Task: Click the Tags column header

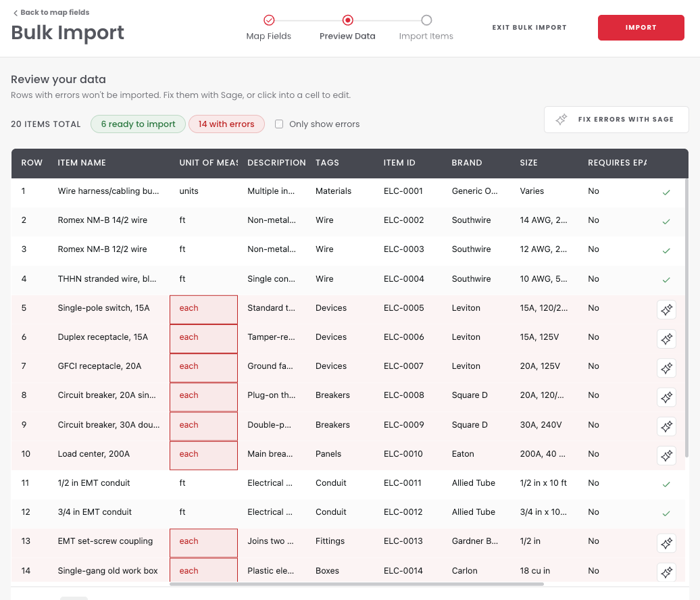Action: tap(327, 163)
